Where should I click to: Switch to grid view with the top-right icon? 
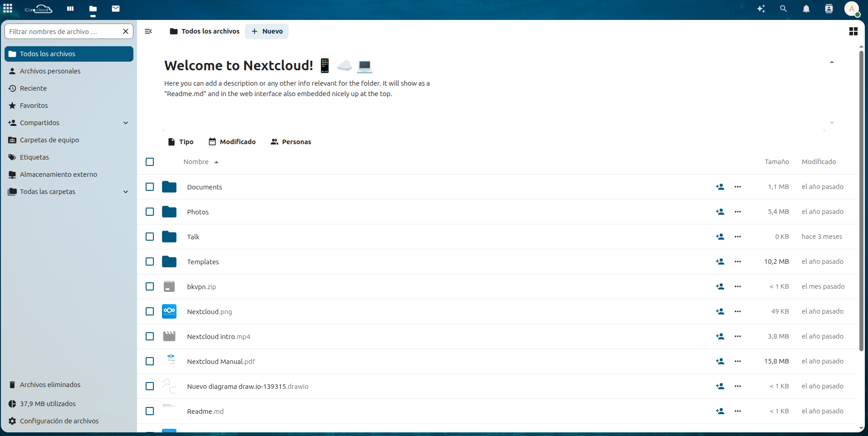point(854,31)
